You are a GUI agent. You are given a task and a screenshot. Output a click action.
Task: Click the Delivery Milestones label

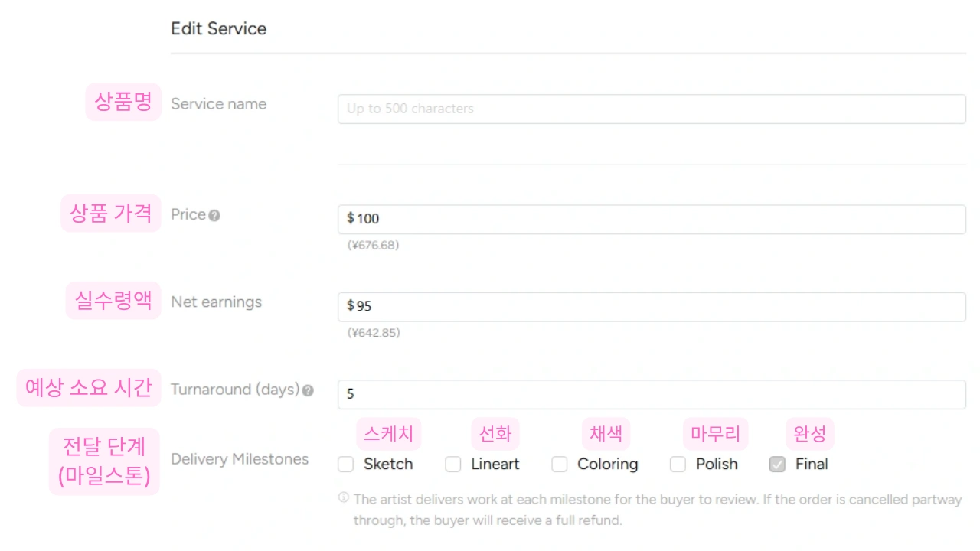point(240,459)
